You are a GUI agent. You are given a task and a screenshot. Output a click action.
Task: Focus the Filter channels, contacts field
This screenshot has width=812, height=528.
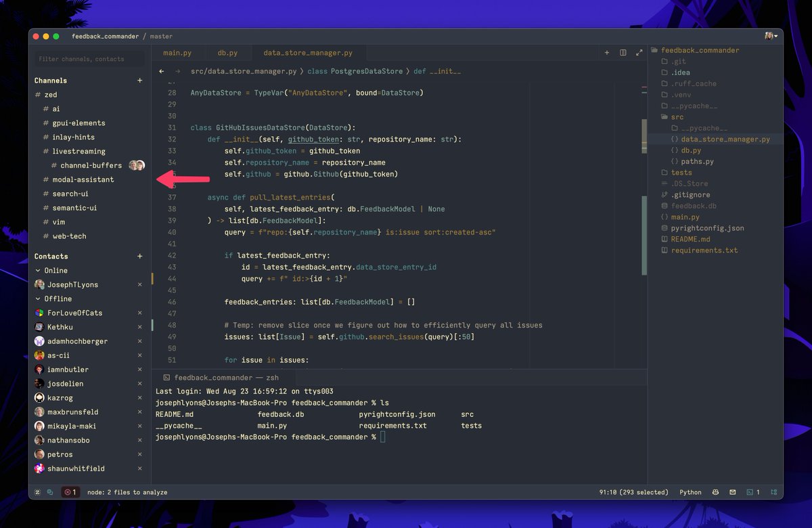click(89, 59)
